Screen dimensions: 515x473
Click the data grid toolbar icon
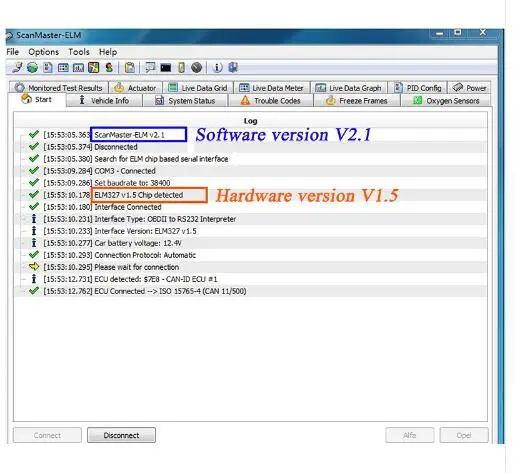[63, 68]
